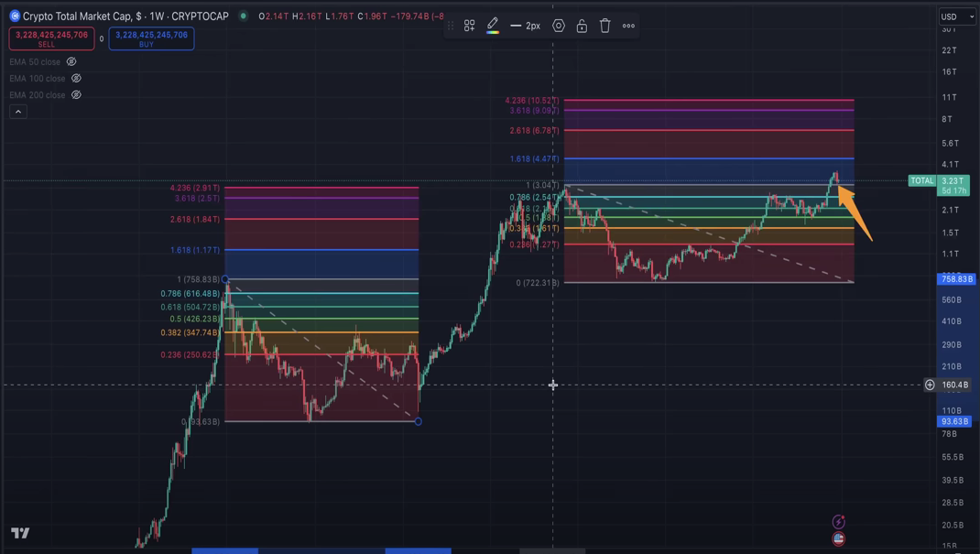
Task: Grab the floating toolbar drag handle
Action: 450,26
